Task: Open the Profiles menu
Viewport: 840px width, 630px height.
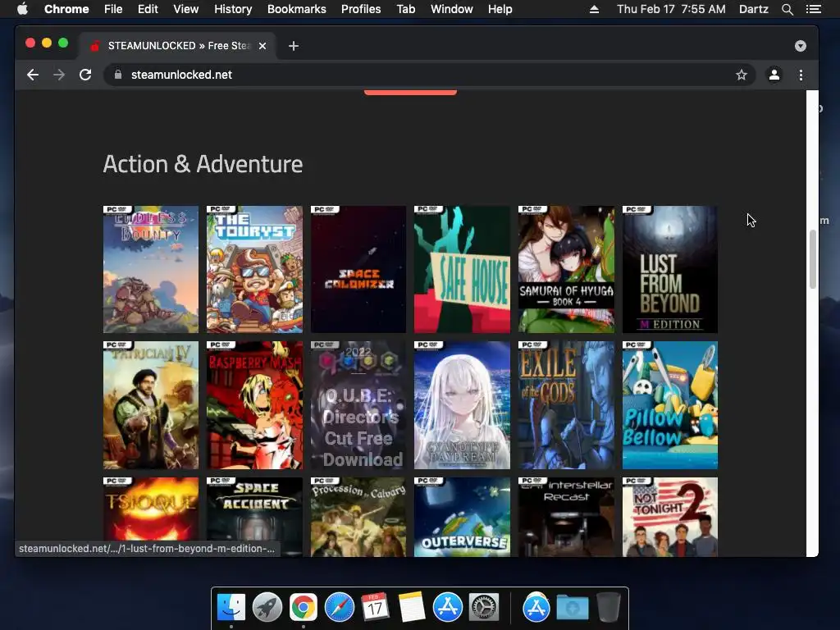Action: click(x=361, y=9)
